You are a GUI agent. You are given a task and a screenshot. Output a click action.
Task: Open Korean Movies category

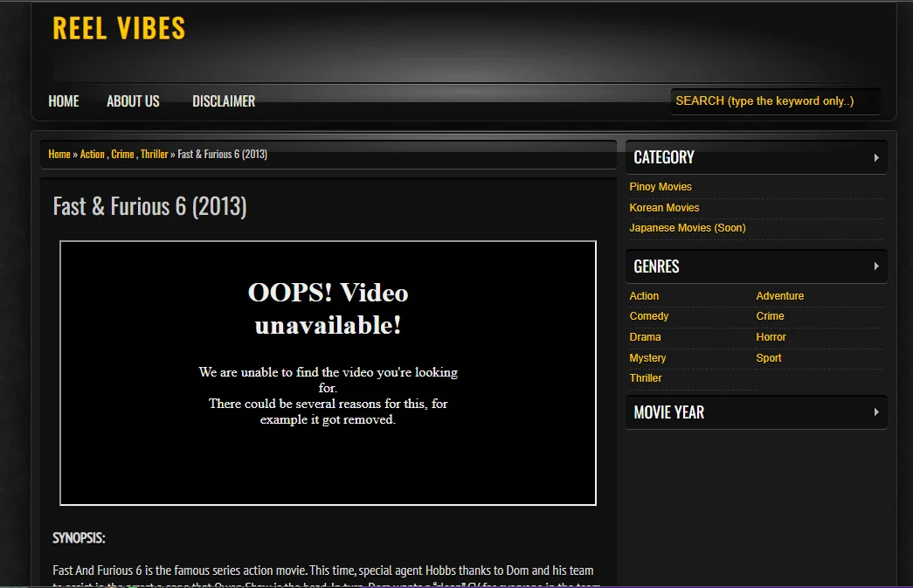click(x=664, y=208)
